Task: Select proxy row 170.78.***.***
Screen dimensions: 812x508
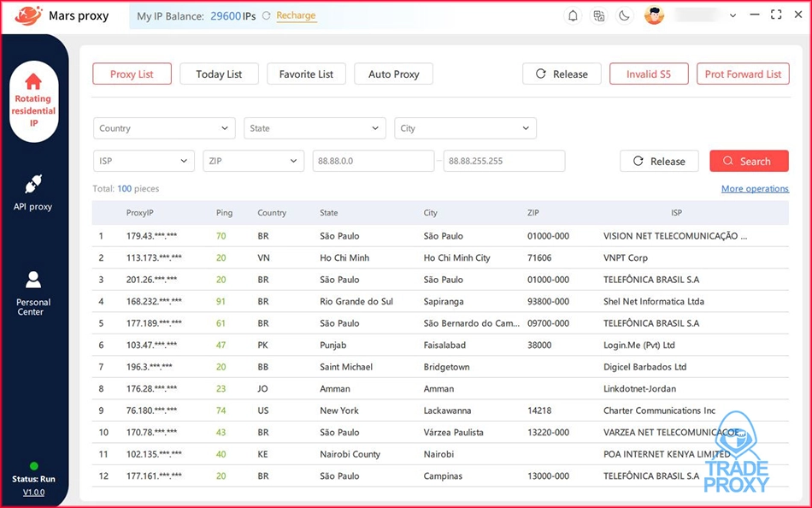Action: (440, 432)
